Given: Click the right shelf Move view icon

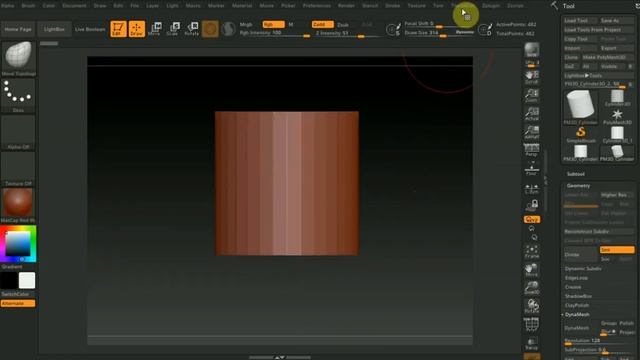Looking at the screenshot, I should [x=532, y=270].
